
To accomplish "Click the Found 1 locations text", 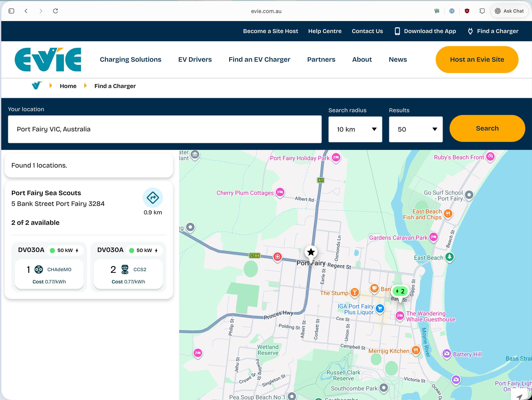I will 39,165.
